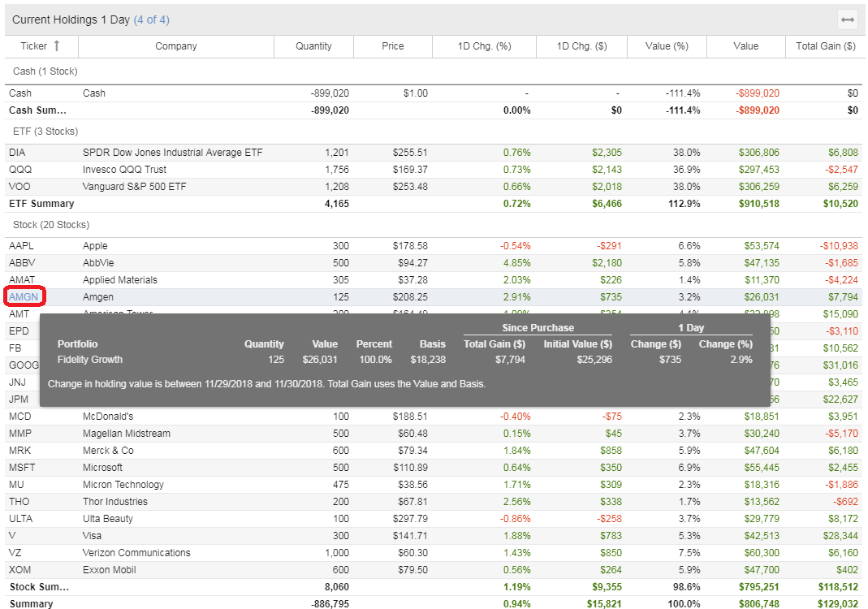Viewport: 868px width, 609px height.
Task: Click the AMGN ticker link
Action: point(24,297)
